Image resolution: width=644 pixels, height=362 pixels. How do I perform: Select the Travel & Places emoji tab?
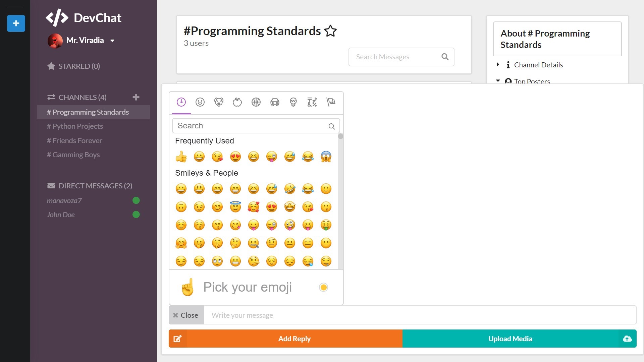tap(275, 102)
